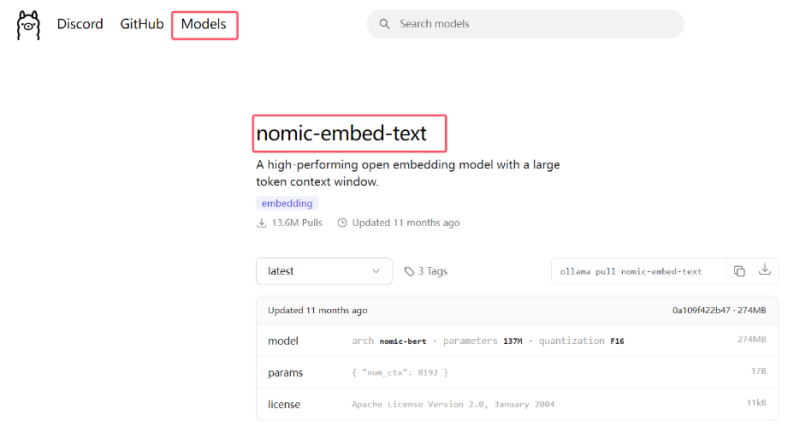Click the ollama pull command text
The height and width of the screenshot is (445, 800).
[x=632, y=271]
